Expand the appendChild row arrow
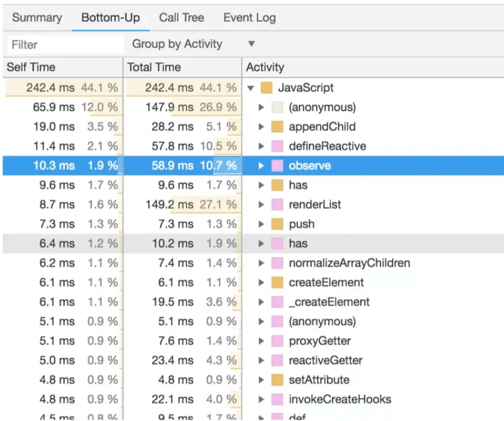504x421 pixels. [x=262, y=127]
